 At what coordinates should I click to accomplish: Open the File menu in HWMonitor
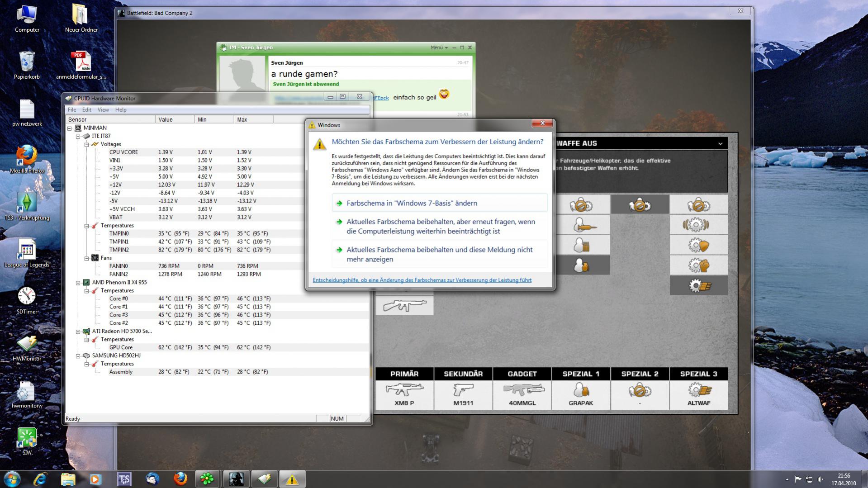click(x=72, y=110)
